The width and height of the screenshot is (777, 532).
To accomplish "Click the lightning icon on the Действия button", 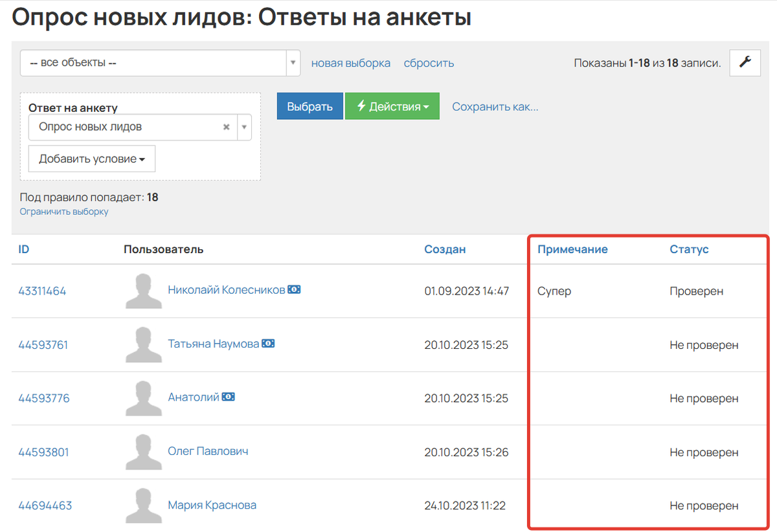I will pos(362,105).
